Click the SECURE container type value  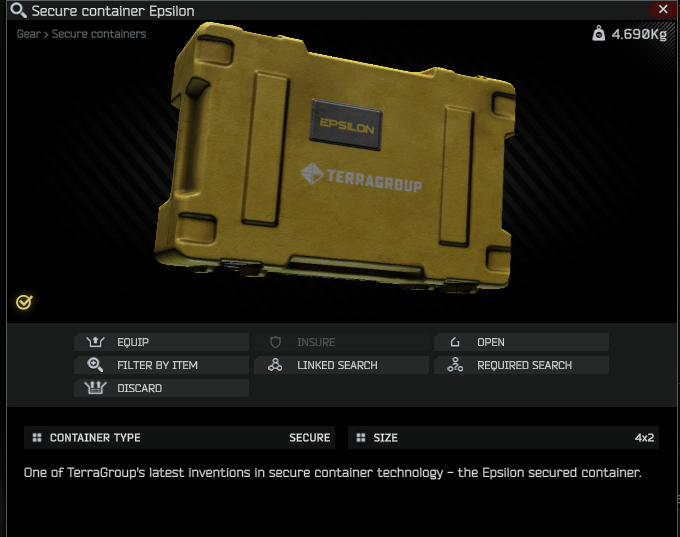coord(310,438)
